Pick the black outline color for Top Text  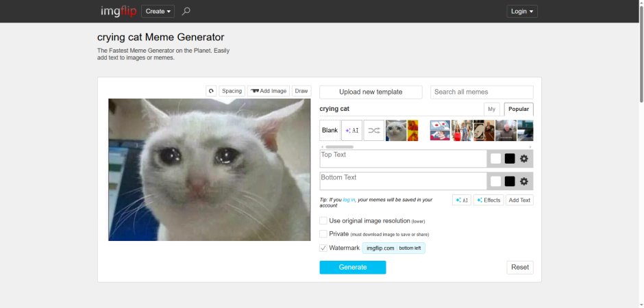510,159
